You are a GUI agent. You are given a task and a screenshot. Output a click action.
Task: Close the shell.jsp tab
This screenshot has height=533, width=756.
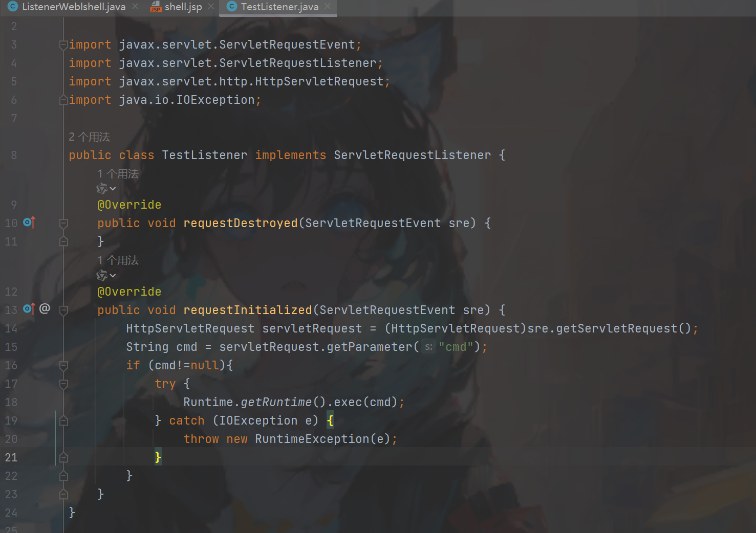click(x=211, y=7)
